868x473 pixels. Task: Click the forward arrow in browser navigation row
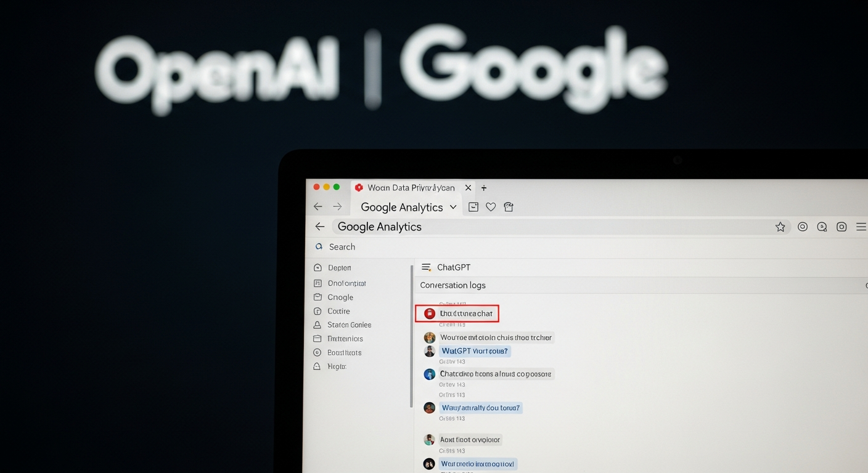coord(337,207)
